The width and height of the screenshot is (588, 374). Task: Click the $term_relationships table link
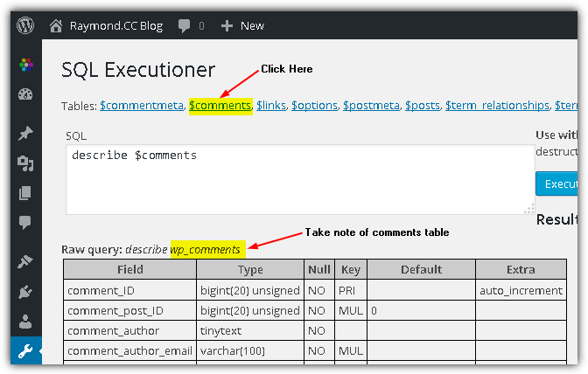[497, 106]
